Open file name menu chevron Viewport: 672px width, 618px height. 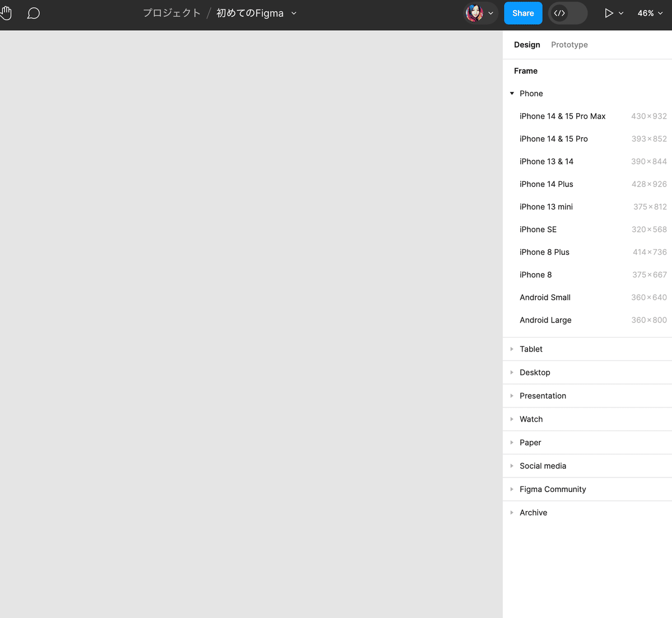(294, 13)
